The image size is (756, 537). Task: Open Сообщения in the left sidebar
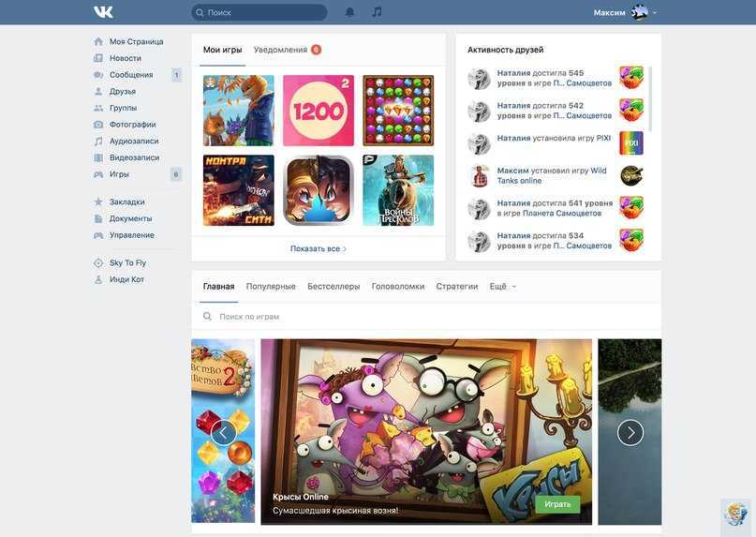point(130,75)
